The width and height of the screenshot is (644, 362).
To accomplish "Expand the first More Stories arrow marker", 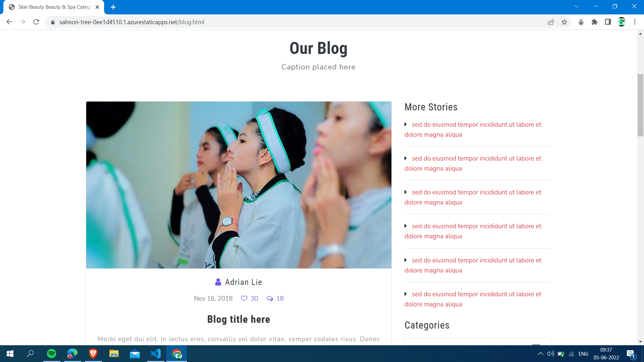I will click(406, 124).
